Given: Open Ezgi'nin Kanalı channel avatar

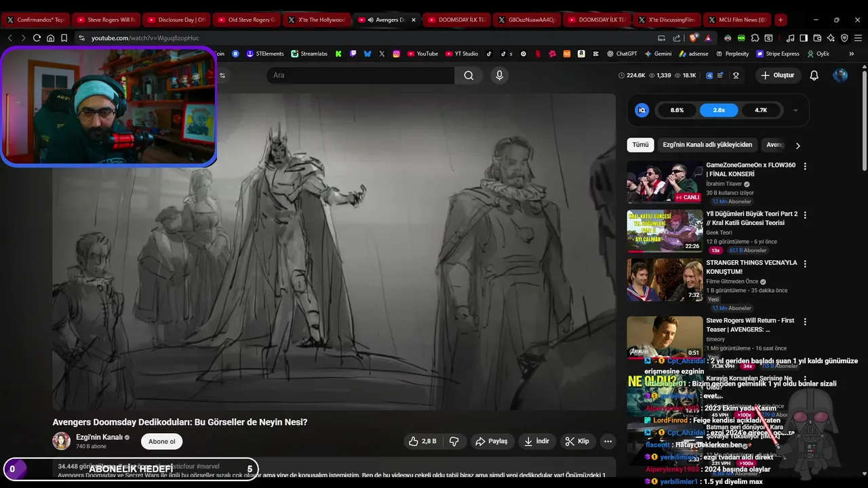Looking at the screenshot, I should click(x=62, y=441).
